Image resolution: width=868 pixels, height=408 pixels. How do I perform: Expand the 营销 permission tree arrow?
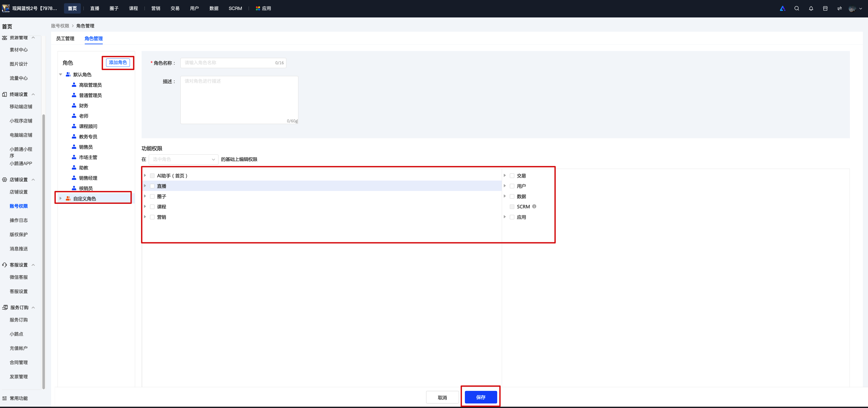pyautogui.click(x=145, y=217)
